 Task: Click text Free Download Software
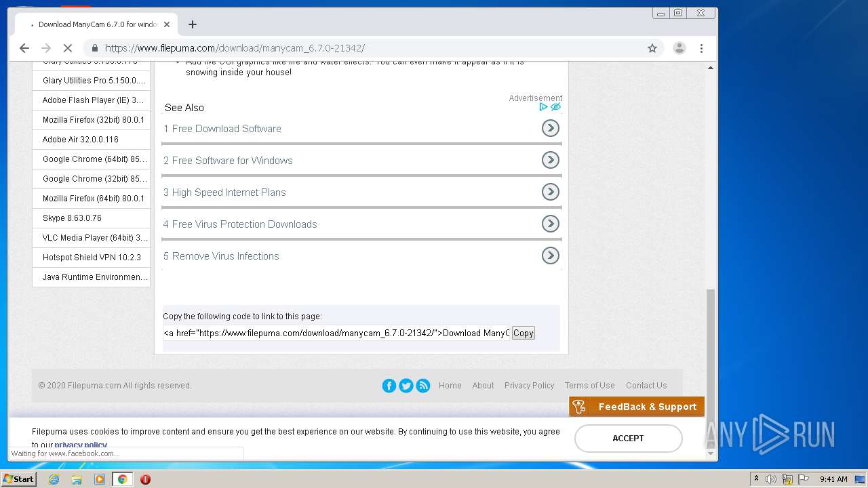[226, 129]
